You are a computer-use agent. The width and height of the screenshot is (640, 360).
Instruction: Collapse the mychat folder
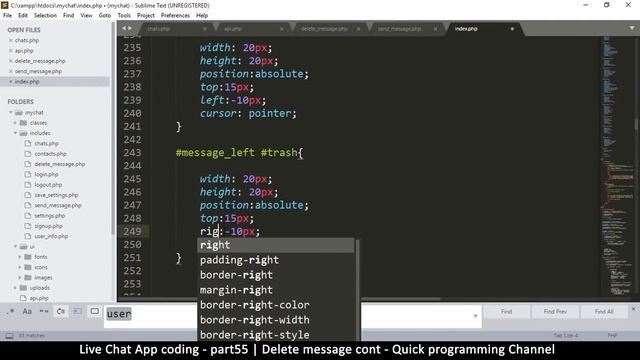11,112
